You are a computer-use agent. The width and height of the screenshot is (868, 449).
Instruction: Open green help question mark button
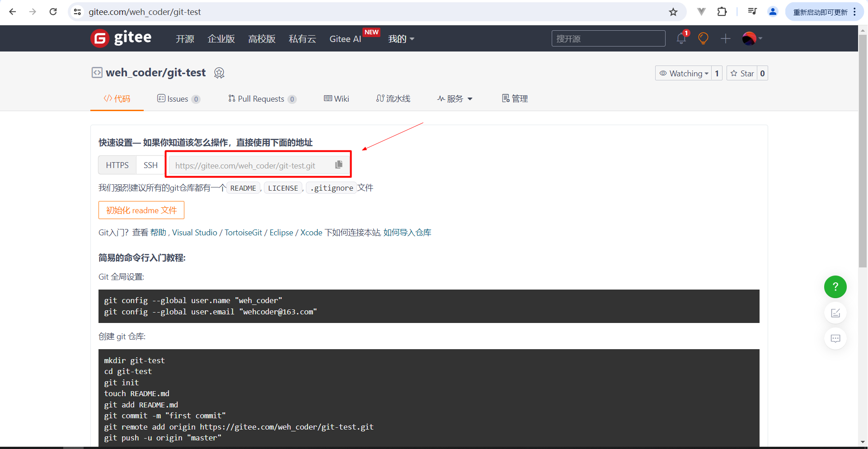(835, 287)
